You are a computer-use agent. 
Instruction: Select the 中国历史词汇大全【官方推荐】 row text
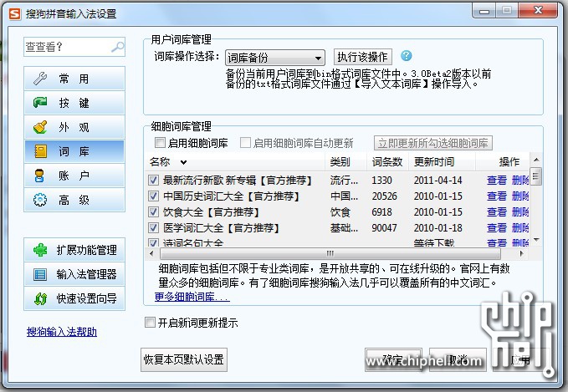pos(232,196)
